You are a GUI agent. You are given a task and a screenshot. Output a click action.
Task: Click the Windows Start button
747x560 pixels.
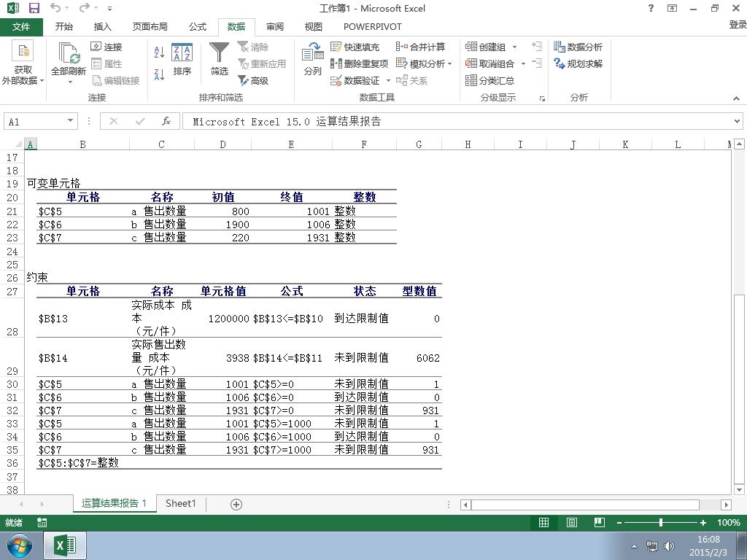[x=19, y=546]
